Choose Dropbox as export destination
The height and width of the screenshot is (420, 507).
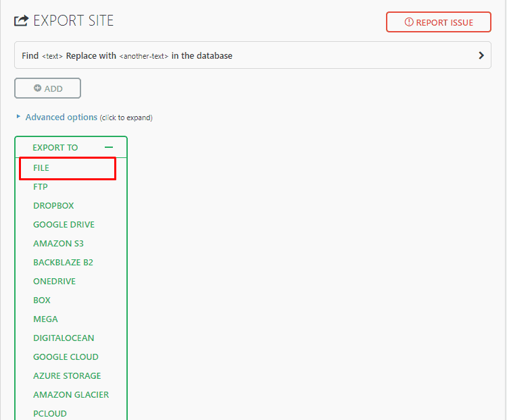pos(53,206)
